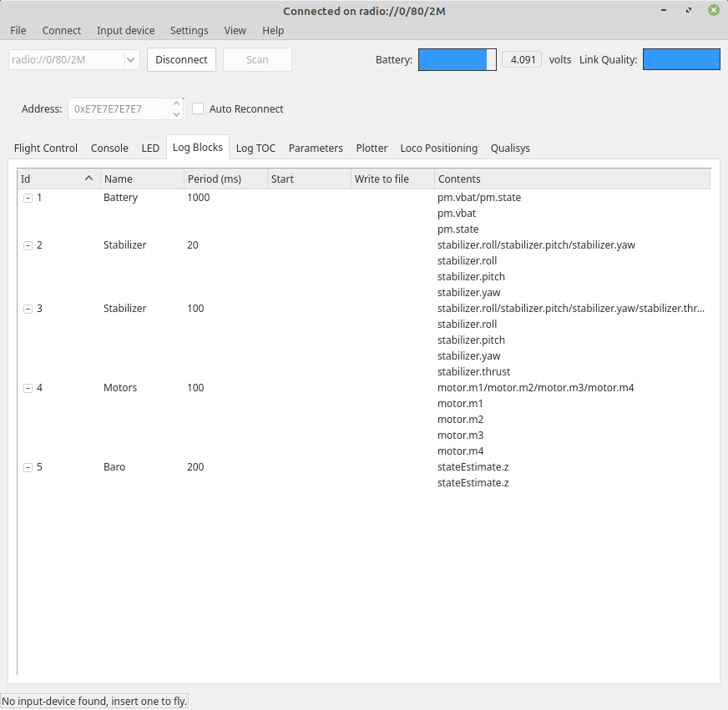Collapse the Baro log block expander
The image size is (728, 710).
click(28, 468)
